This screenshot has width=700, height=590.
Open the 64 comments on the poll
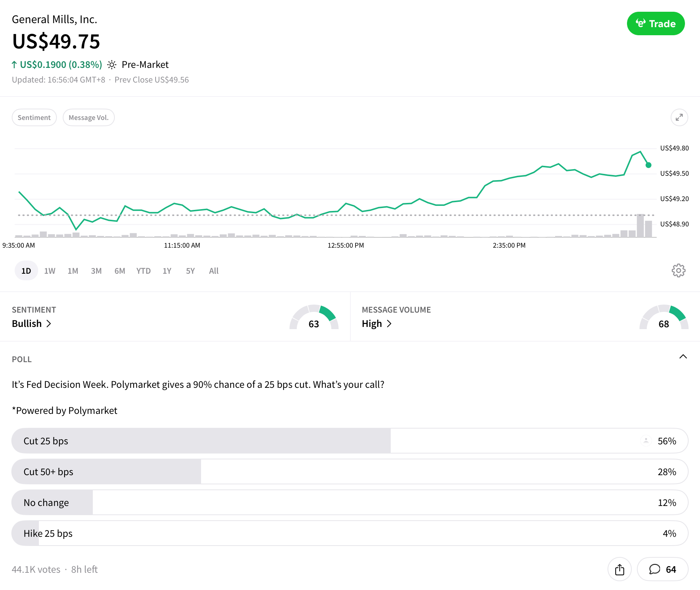tap(662, 569)
